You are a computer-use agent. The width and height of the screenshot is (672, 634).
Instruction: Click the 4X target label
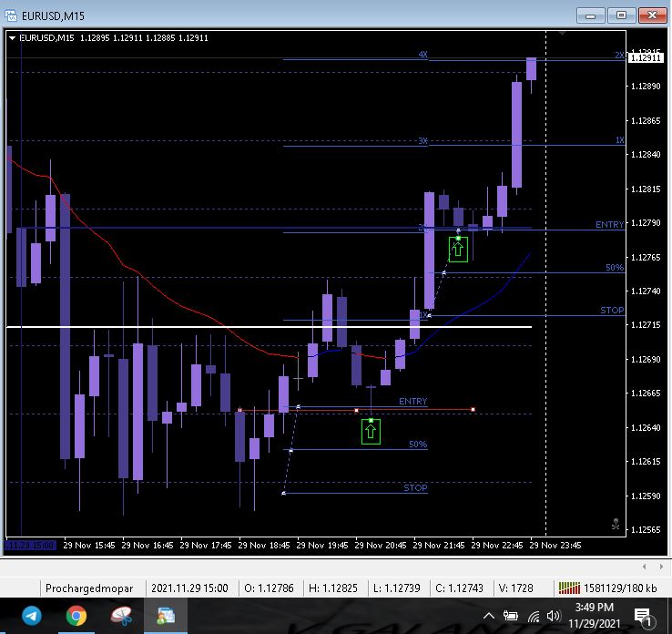coord(423,55)
